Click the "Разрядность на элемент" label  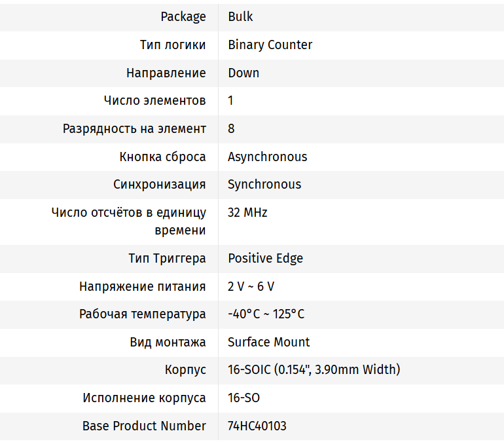pyautogui.click(x=134, y=128)
